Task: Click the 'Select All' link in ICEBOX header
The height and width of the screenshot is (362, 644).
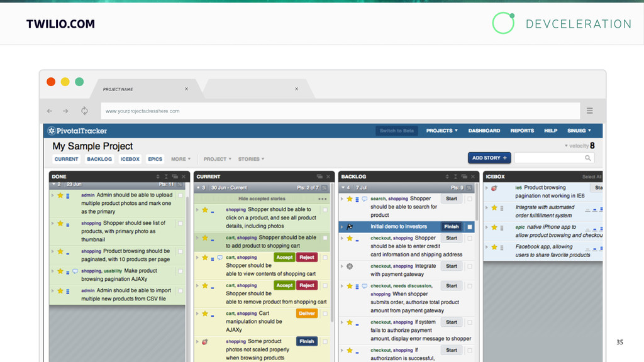Action: point(592,177)
